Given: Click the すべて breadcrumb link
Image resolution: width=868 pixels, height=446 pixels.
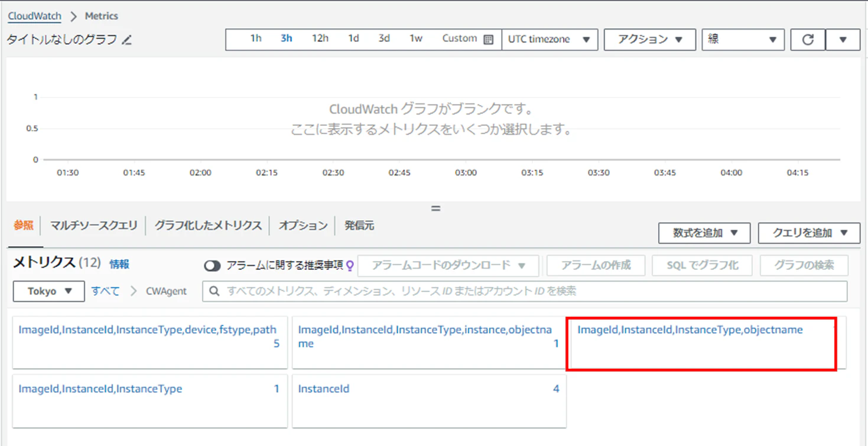Looking at the screenshot, I should point(105,291).
